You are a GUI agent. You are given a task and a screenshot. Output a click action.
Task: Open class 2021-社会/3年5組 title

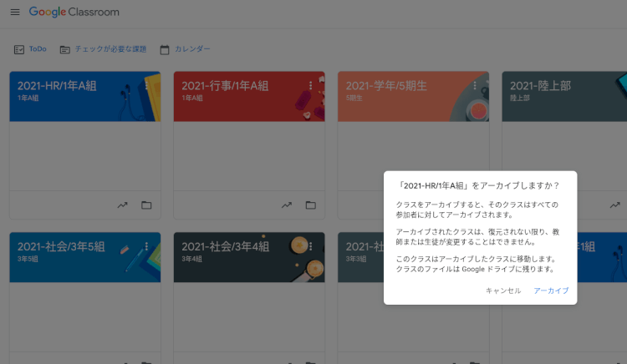[61, 246]
